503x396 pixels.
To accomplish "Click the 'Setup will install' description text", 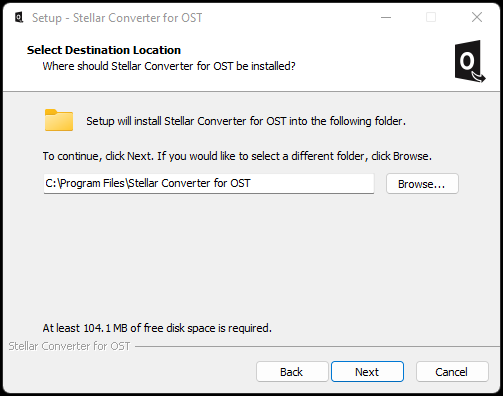I will [246, 121].
